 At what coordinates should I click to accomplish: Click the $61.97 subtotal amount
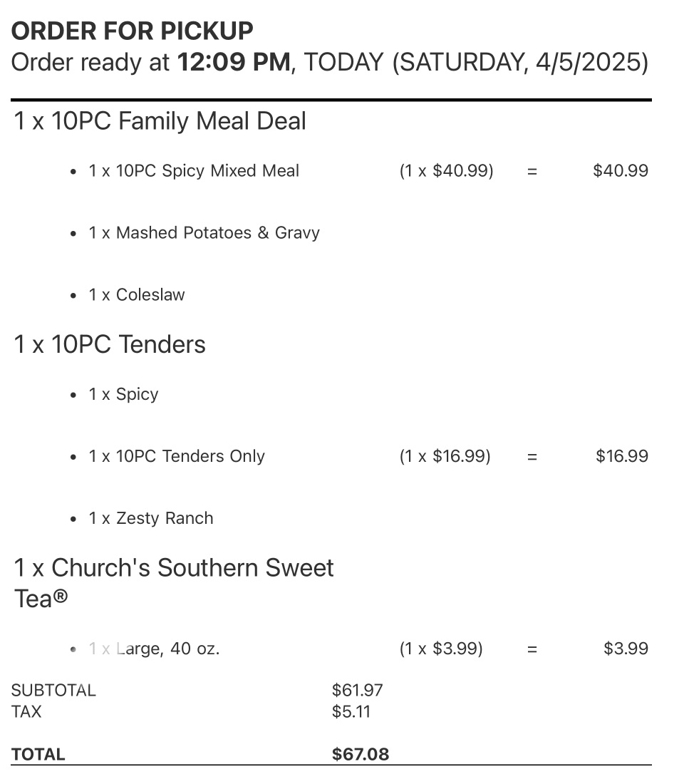tap(358, 690)
